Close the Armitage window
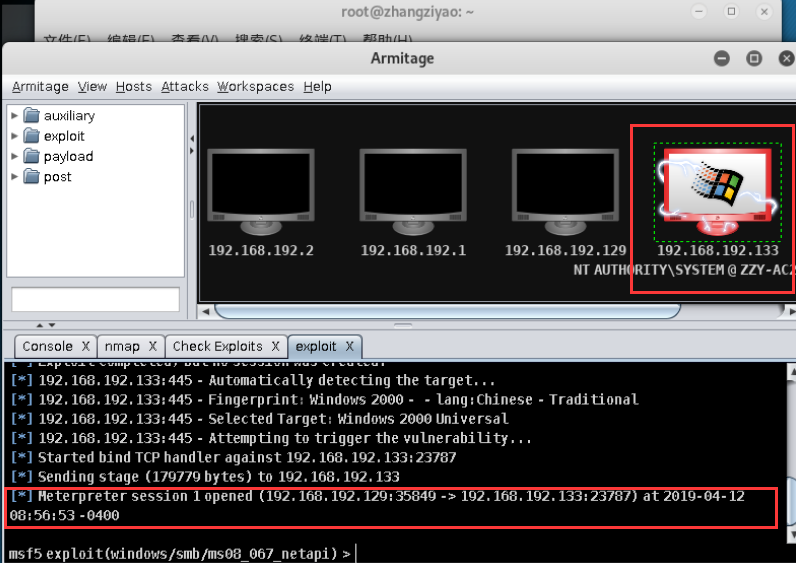This screenshot has width=796, height=563. pyautogui.click(x=786, y=58)
